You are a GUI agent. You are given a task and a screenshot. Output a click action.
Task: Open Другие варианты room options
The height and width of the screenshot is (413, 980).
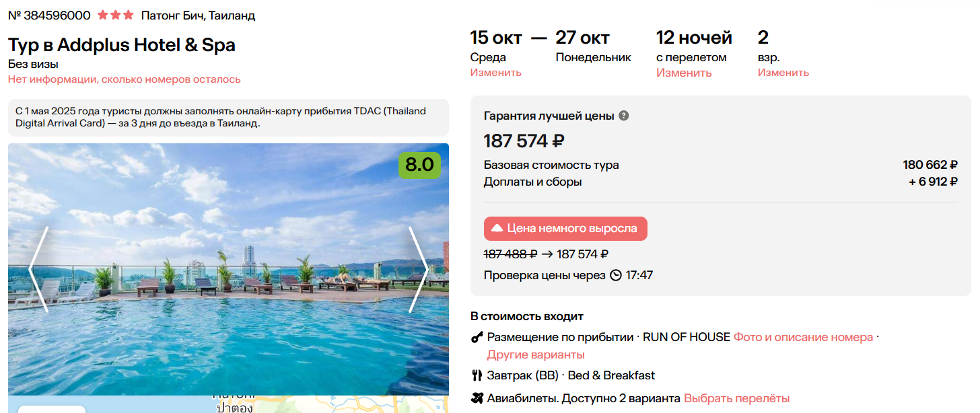point(536,354)
